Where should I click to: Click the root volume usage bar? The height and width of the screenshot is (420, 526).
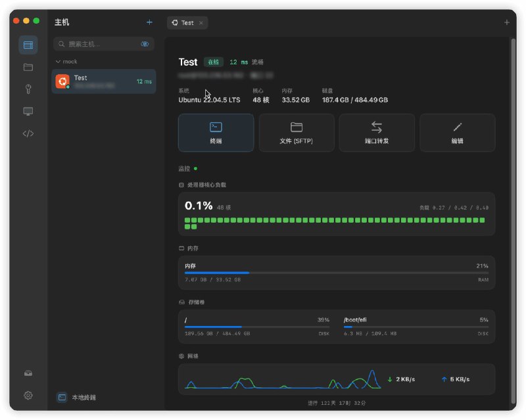257,327
